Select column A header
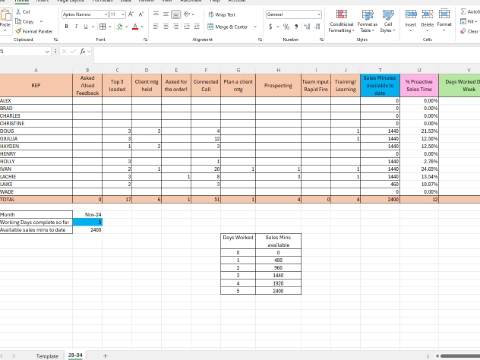Screen dimensions: 480x360 click(x=36, y=70)
